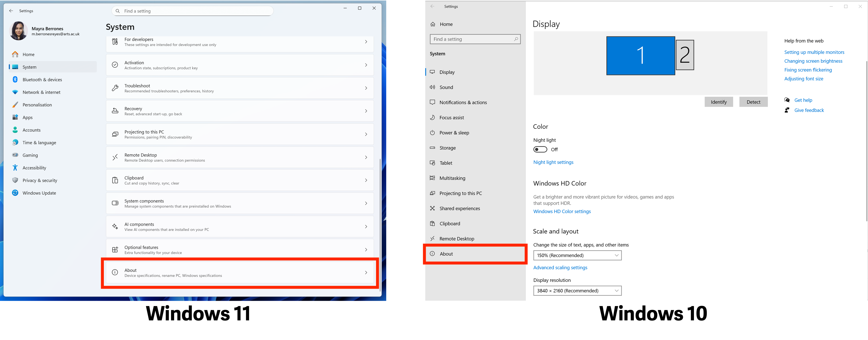Open Gaming in the left sidebar
This screenshot has width=868, height=340.
pos(30,155)
